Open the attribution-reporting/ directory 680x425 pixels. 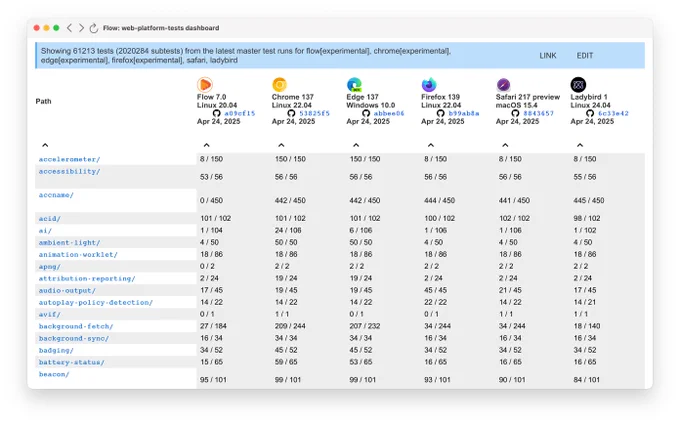tap(87, 278)
